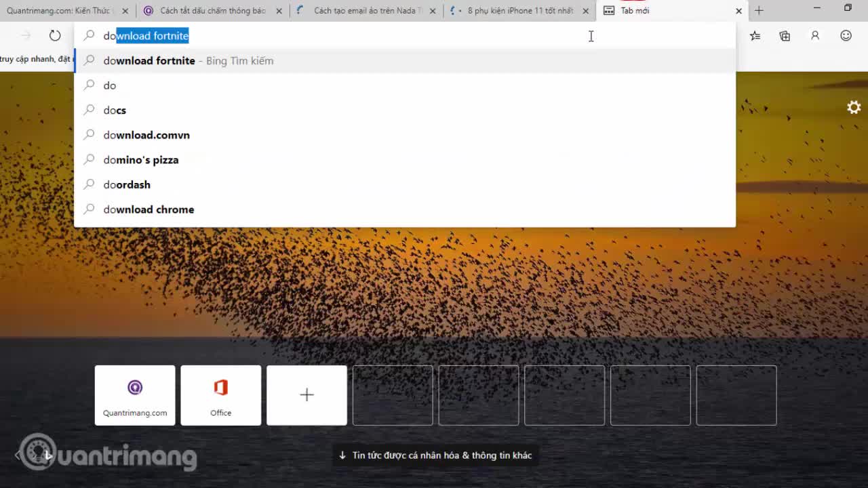Image resolution: width=868 pixels, height=488 pixels.
Task: Switch to 'Cách tắt dấu chấm thông báo' tab
Action: (x=212, y=10)
